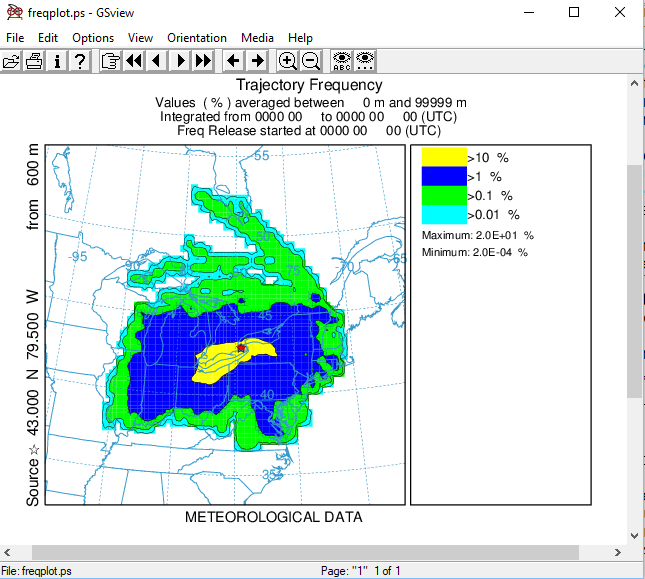Show file info with the 'i' icon

click(x=57, y=61)
